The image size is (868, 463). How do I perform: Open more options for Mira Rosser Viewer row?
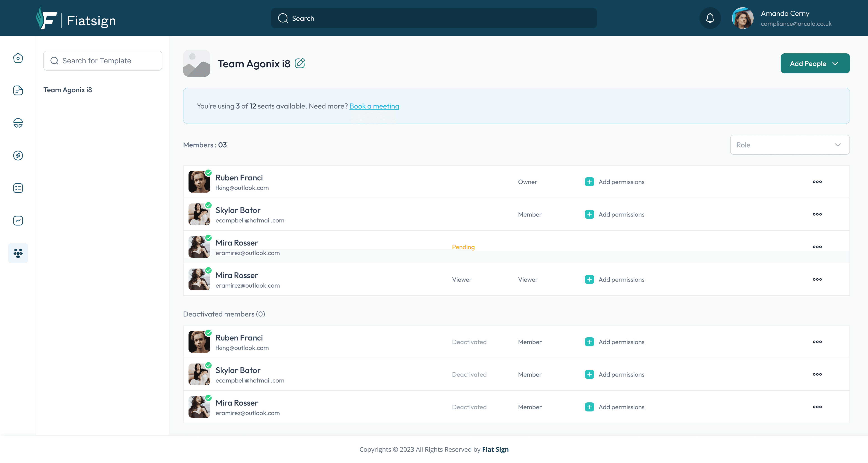[817, 279]
